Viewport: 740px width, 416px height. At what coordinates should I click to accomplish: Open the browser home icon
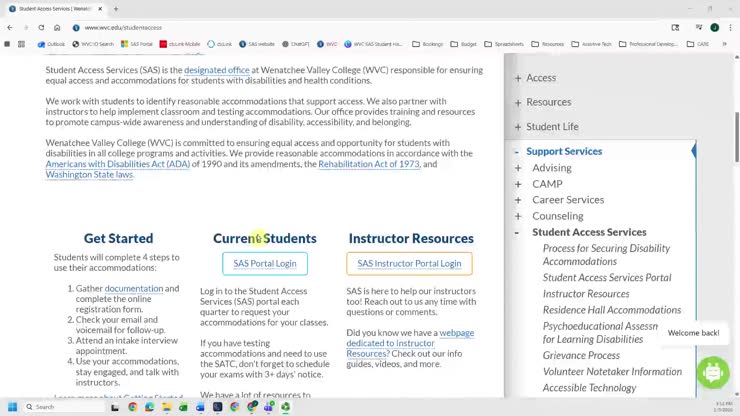click(x=57, y=27)
